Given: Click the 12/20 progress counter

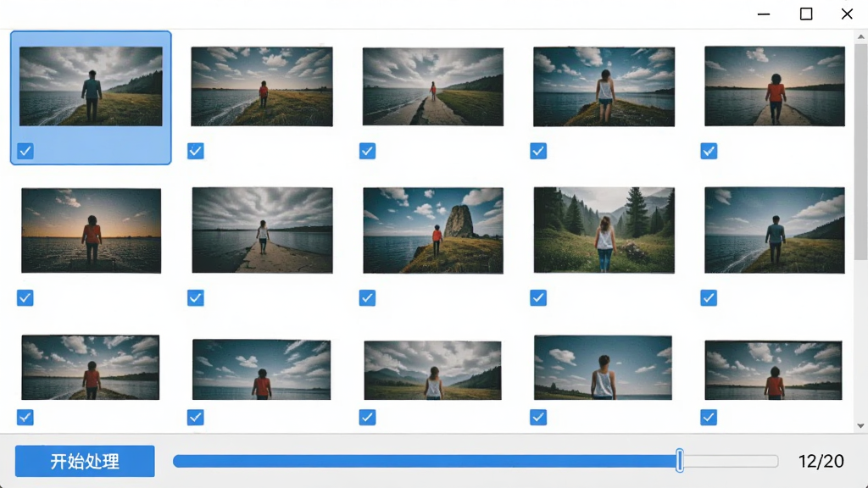Looking at the screenshot, I should tap(821, 461).
